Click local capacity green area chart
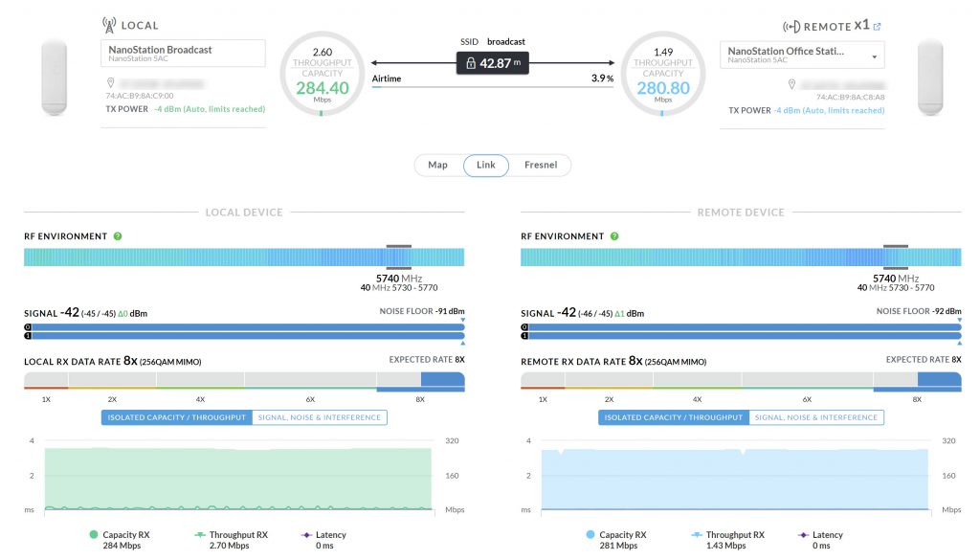 pos(238,479)
